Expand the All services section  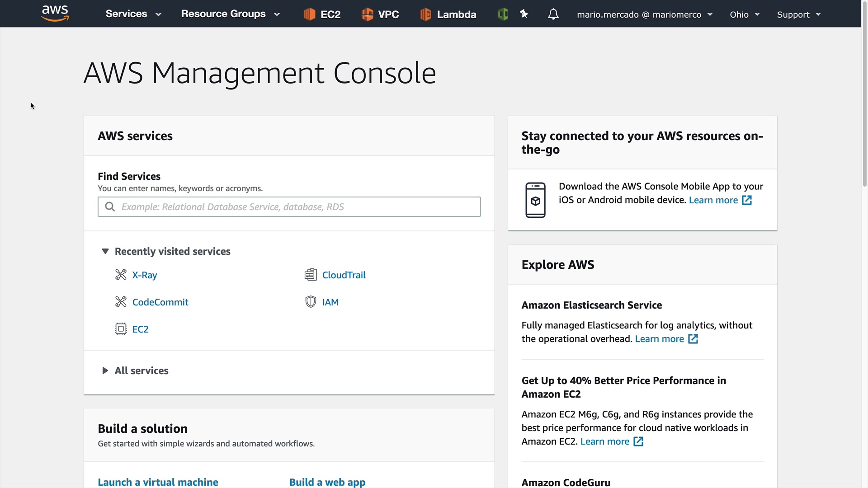click(105, 371)
